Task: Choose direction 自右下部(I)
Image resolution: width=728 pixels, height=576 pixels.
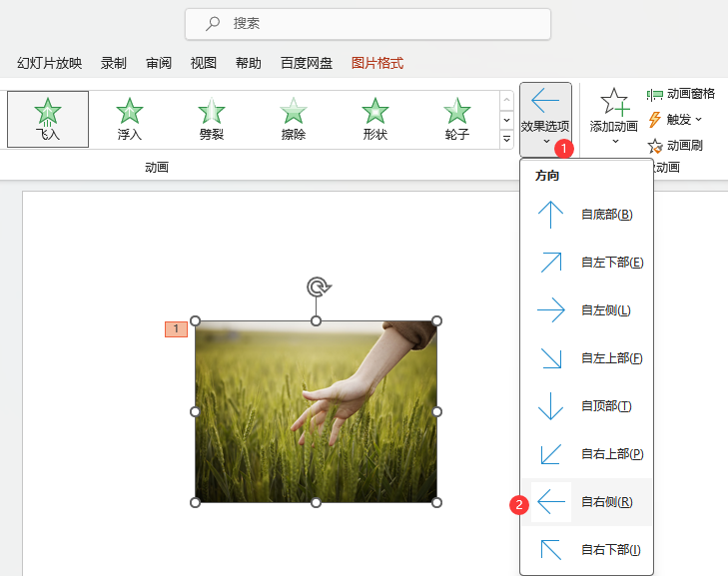Action: tap(586, 550)
